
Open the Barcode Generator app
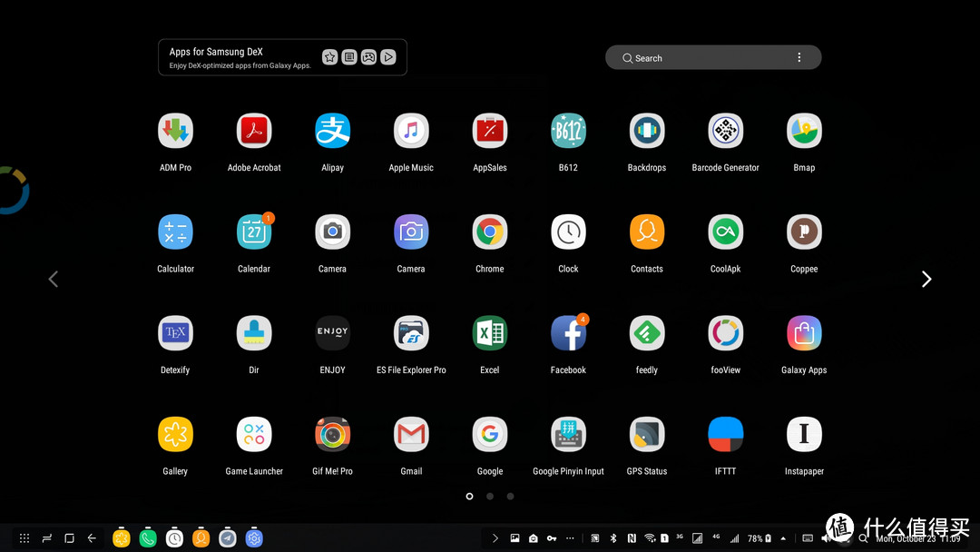click(725, 130)
